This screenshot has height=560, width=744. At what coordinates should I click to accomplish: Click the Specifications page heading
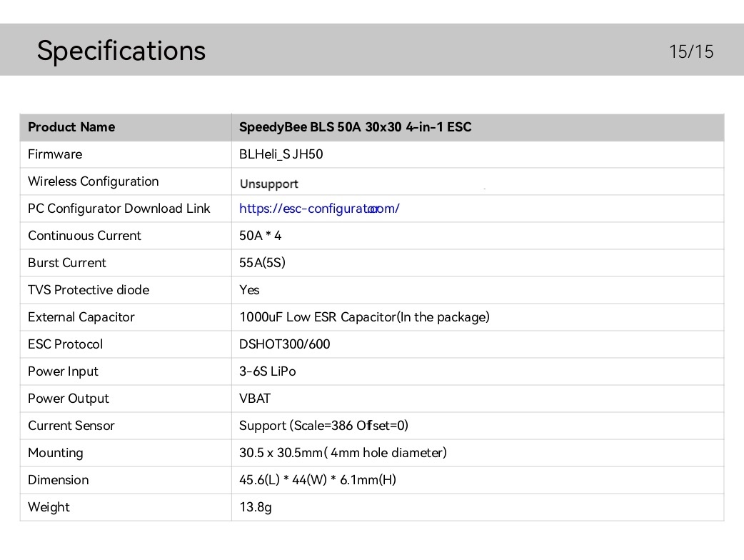(121, 51)
